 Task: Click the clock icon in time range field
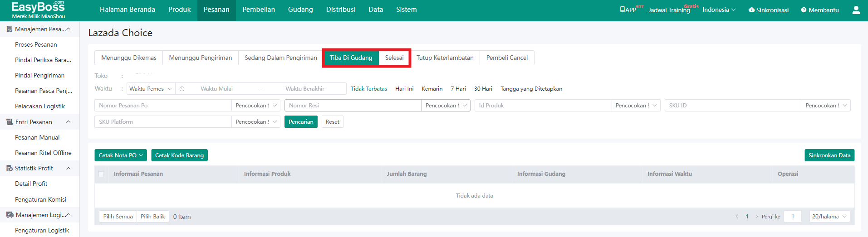click(182, 89)
